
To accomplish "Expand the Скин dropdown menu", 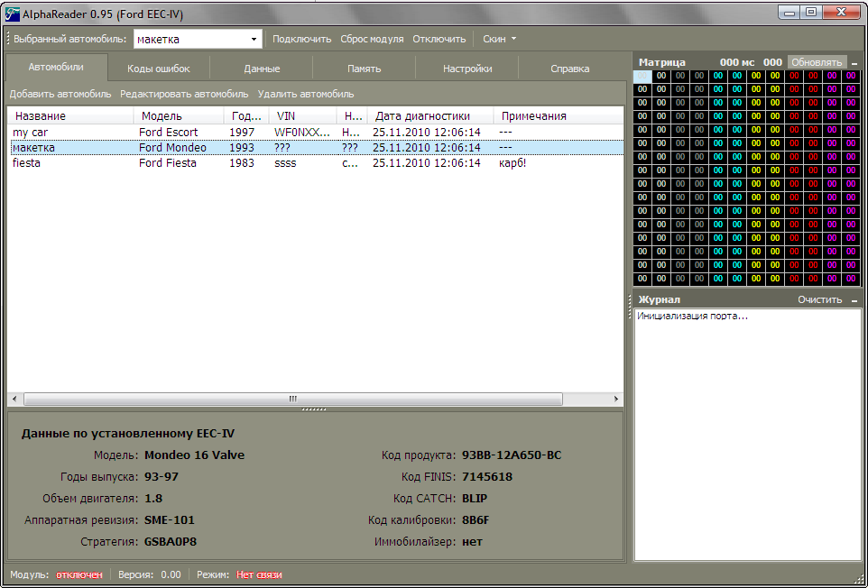I will coord(499,40).
